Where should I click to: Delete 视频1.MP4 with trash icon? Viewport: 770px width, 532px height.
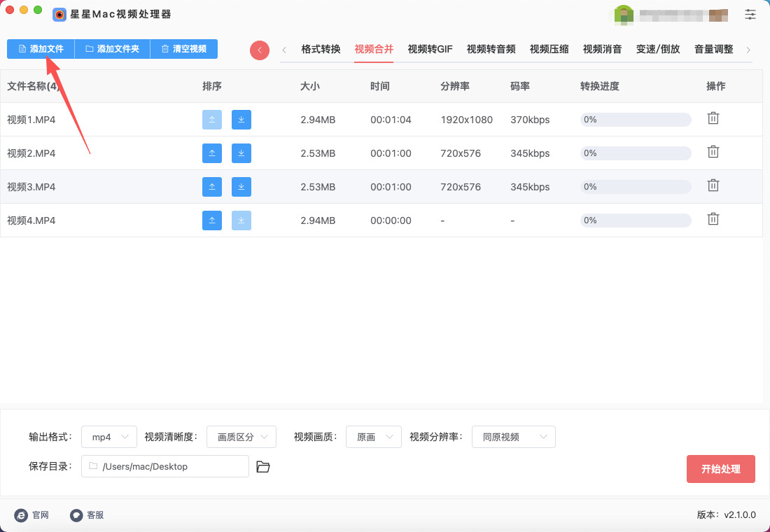tap(713, 118)
